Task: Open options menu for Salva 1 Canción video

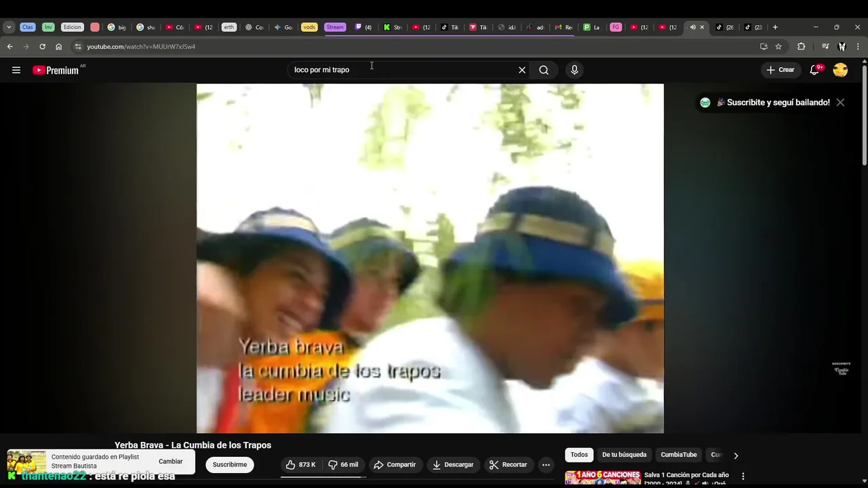Action: tap(743, 476)
